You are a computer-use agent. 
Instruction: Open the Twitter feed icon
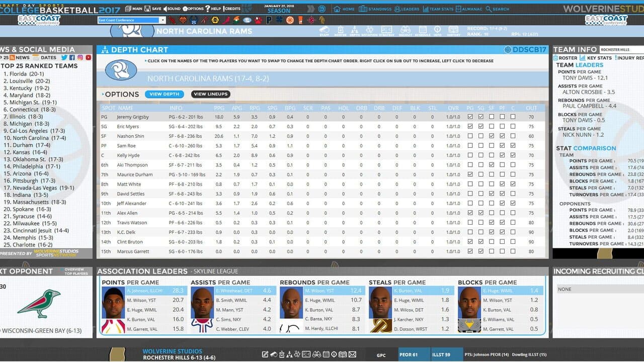coord(64,58)
